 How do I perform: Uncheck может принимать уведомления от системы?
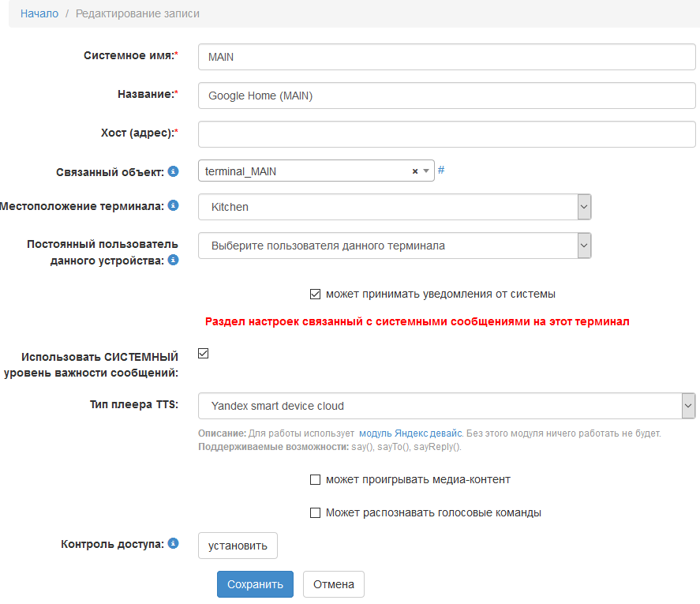(315, 293)
